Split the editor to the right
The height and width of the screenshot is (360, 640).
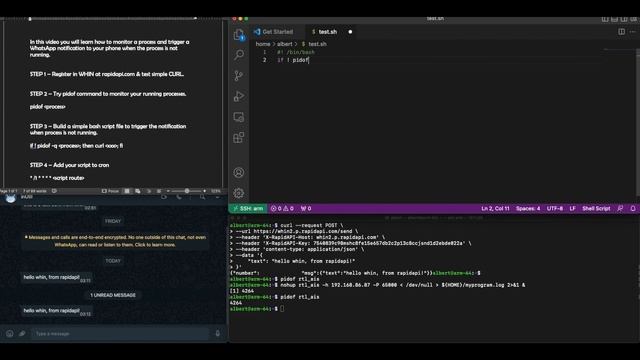621,31
